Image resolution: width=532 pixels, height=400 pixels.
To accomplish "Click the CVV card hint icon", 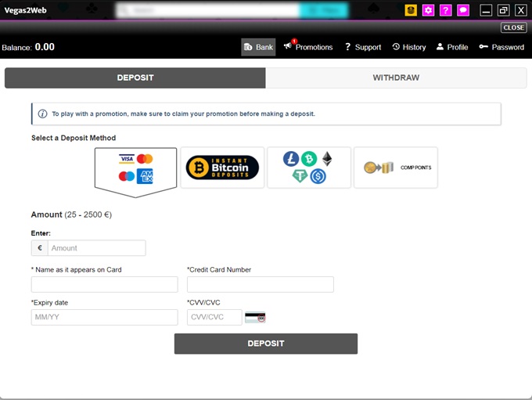I will pos(255,317).
